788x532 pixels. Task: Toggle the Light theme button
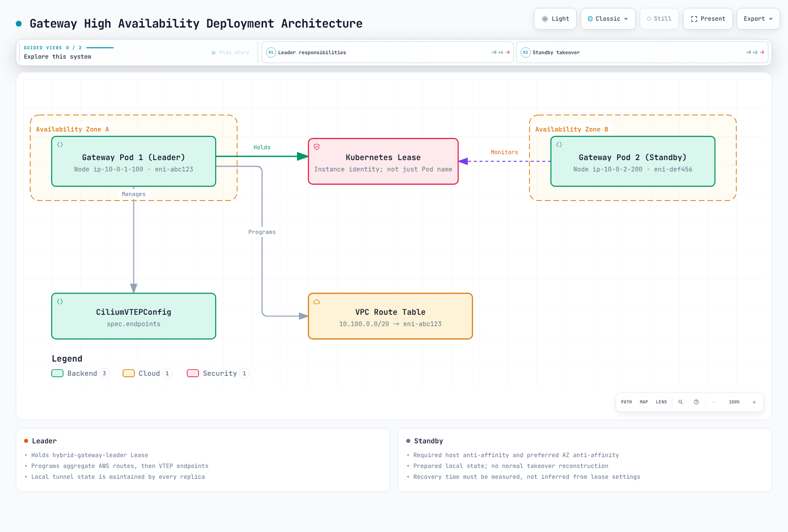pyautogui.click(x=555, y=19)
